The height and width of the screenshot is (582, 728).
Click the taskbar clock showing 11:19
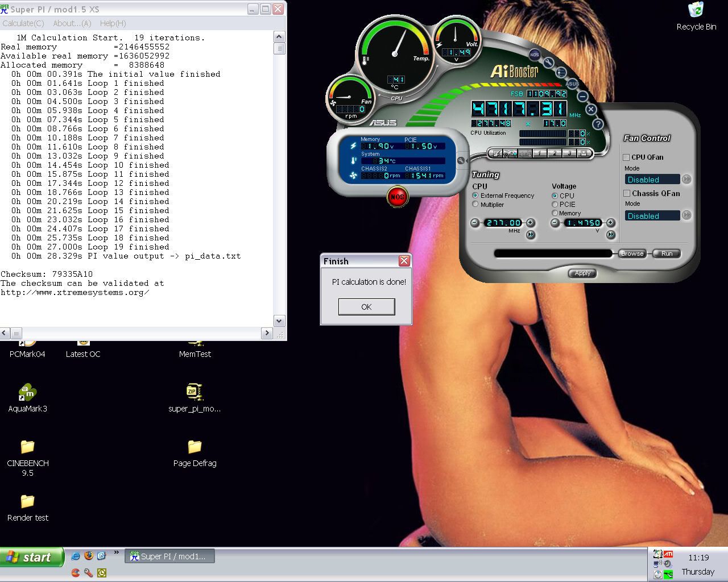tap(698, 558)
